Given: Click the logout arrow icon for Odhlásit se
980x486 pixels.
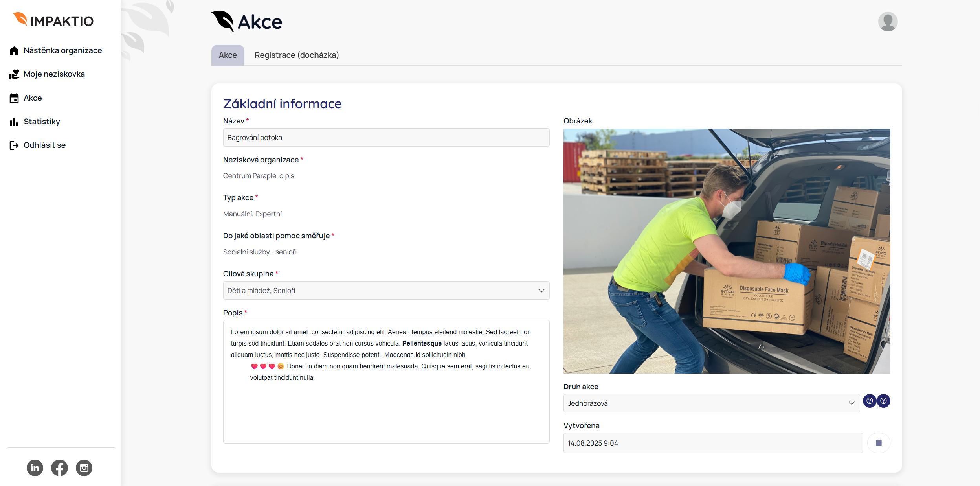Looking at the screenshot, I should pyautogui.click(x=14, y=145).
